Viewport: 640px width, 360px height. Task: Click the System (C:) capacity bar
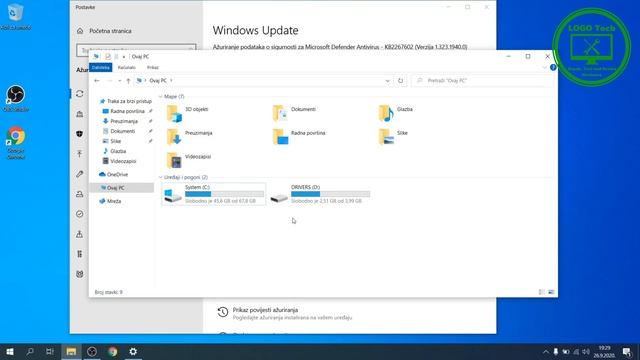[x=224, y=194]
